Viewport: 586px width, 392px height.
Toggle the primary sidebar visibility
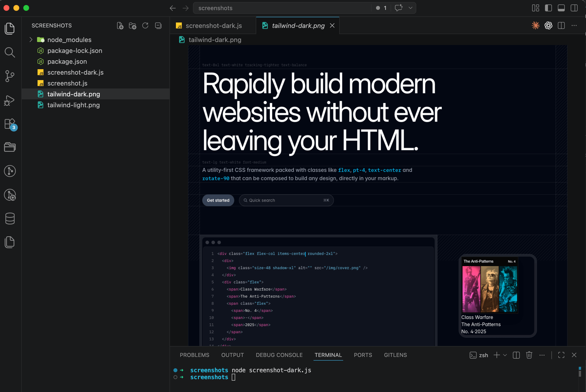[548, 8]
